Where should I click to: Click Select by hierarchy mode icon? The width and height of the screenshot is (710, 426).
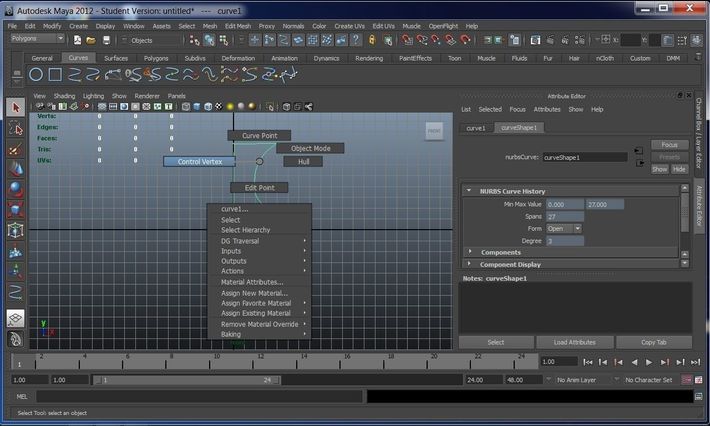(x=195, y=41)
